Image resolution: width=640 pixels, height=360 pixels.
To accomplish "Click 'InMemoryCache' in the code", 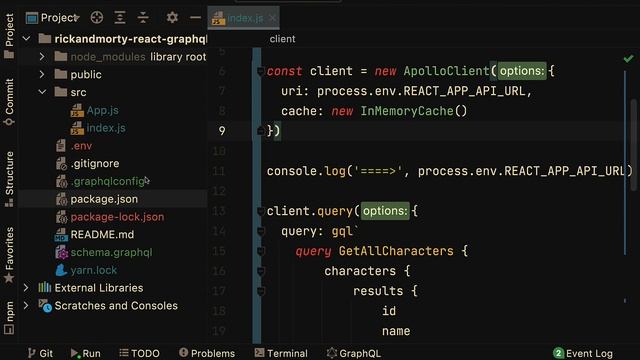I will point(407,111).
